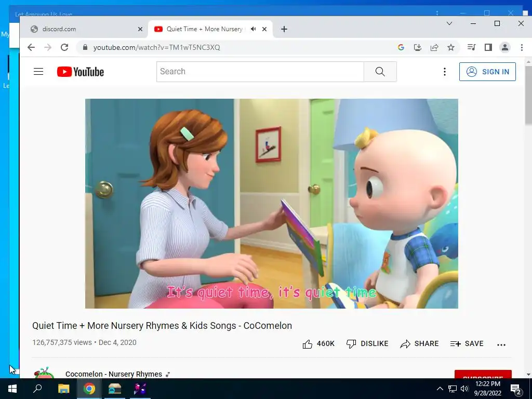Open the Chrome profile avatar
Screen dimensions: 532x399
pos(505,47)
